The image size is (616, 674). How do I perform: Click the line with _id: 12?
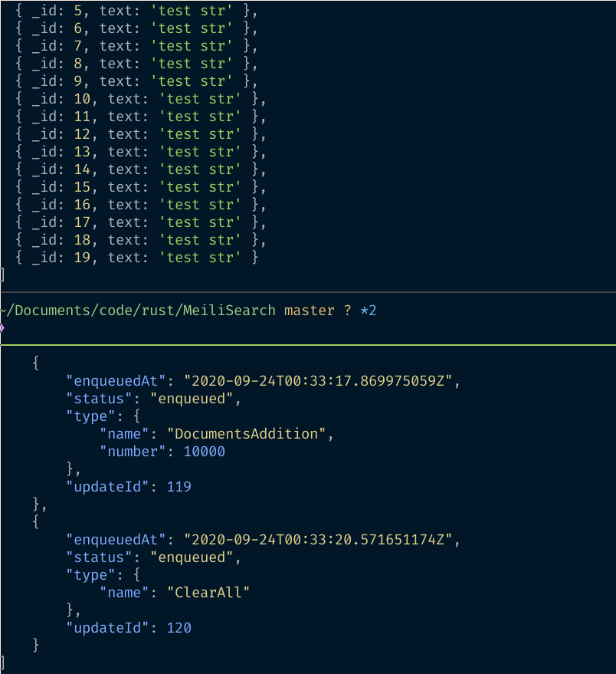click(x=140, y=134)
